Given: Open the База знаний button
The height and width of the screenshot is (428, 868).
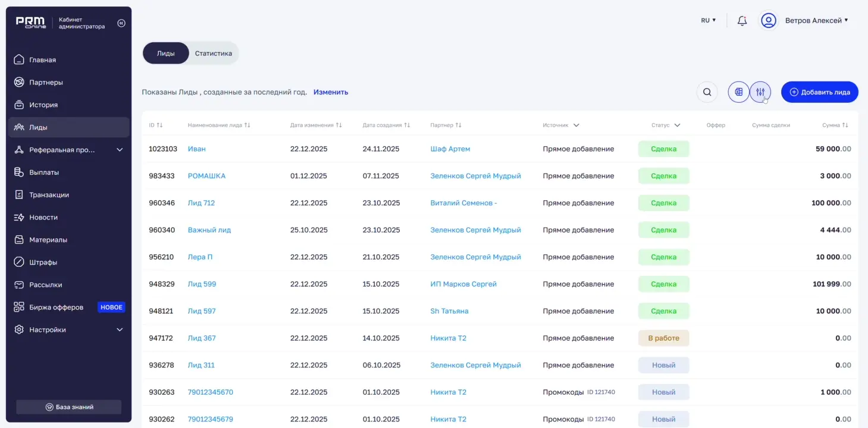Looking at the screenshot, I should point(69,407).
